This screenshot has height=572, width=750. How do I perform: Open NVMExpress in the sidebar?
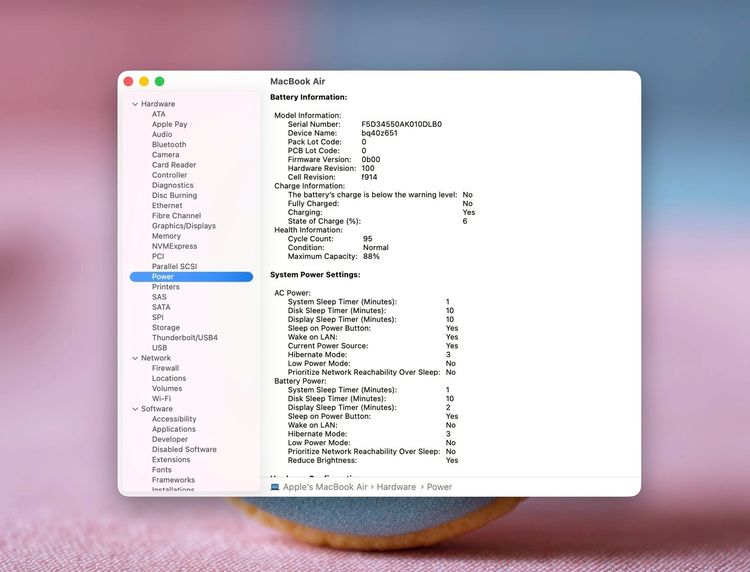click(x=175, y=246)
